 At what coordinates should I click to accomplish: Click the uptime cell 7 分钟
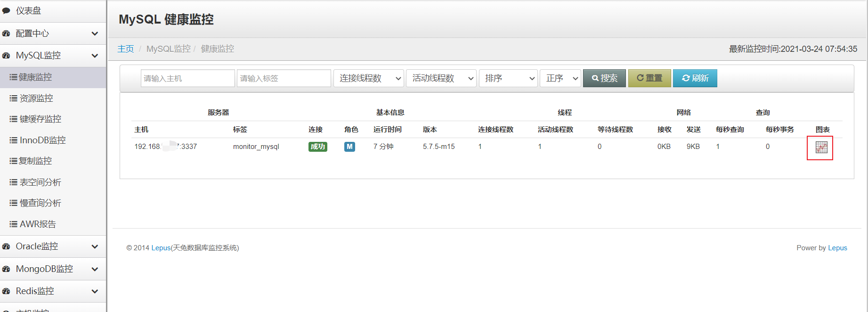[x=383, y=147]
